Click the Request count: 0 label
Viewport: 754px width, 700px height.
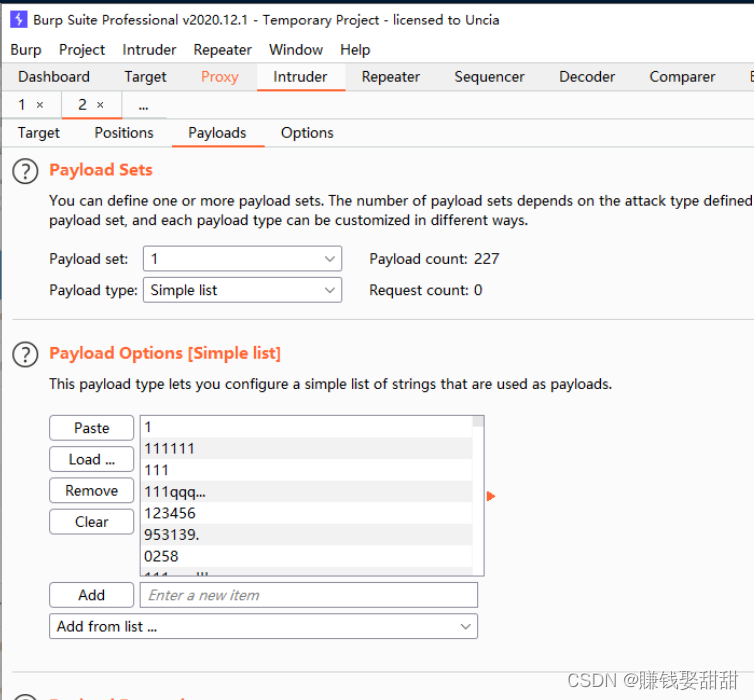click(426, 290)
